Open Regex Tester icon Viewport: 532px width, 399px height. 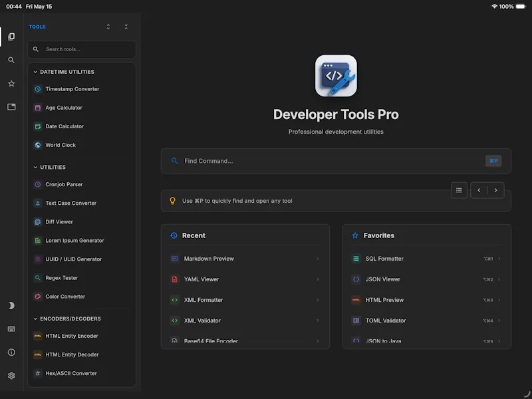(38, 277)
